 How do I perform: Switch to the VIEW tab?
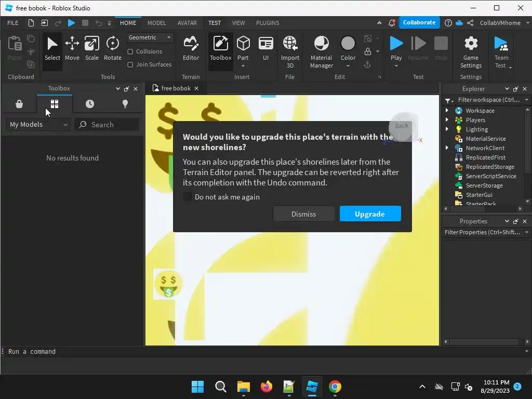[238, 23]
